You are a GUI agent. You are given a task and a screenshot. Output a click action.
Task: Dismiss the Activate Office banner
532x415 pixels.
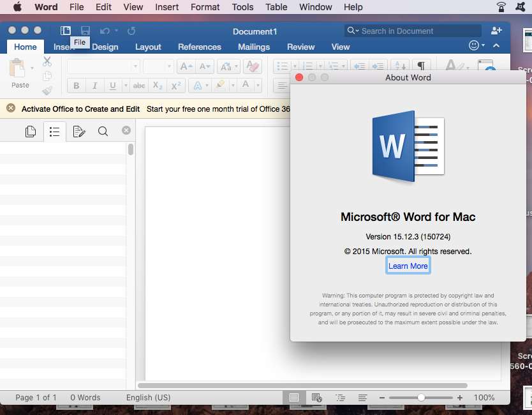click(11, 109)
